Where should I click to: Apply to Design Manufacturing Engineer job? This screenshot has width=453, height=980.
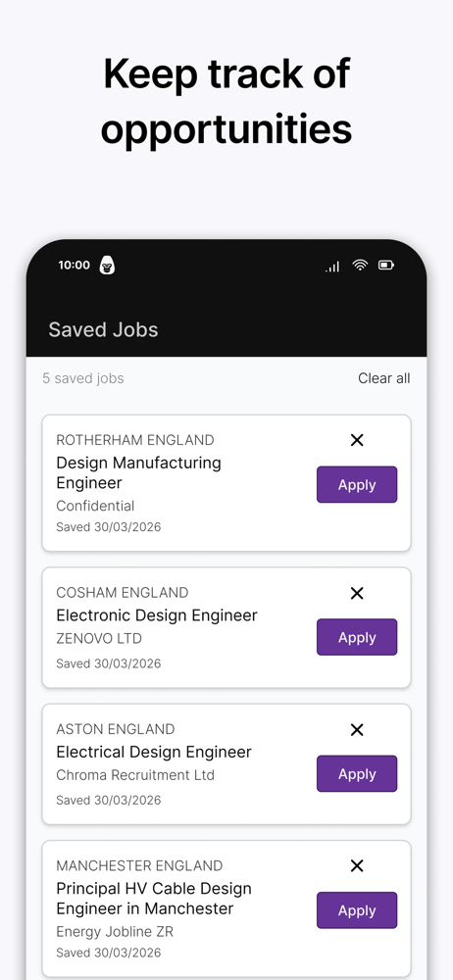(357, 484)
